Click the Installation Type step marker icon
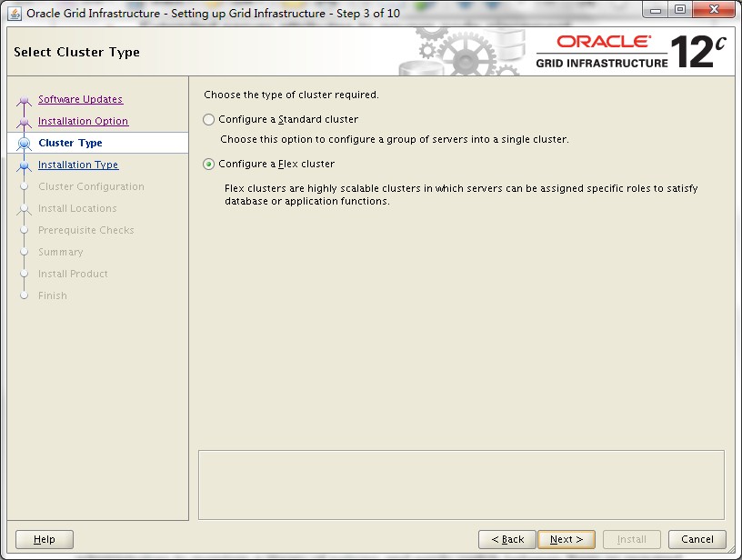This screenshot has width=742, height=560. [24, 165]
